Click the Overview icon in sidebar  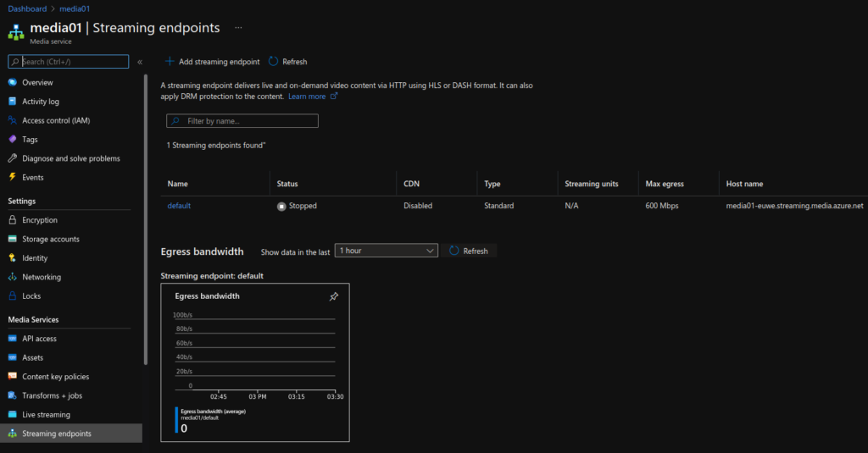pos(12,82)
